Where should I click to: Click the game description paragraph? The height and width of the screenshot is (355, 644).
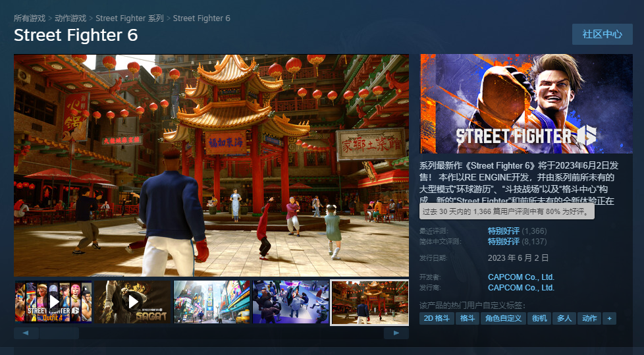[x=519, y=183]
